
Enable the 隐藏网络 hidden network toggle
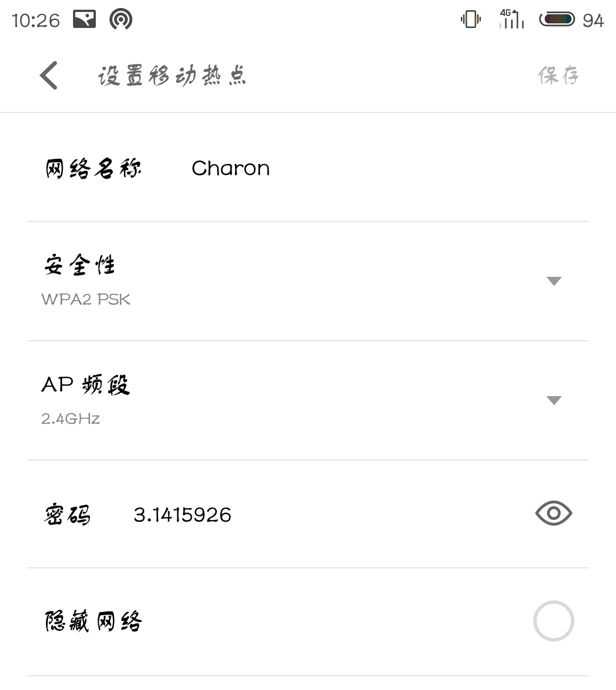pyautogui.click(x=553, y=621)
